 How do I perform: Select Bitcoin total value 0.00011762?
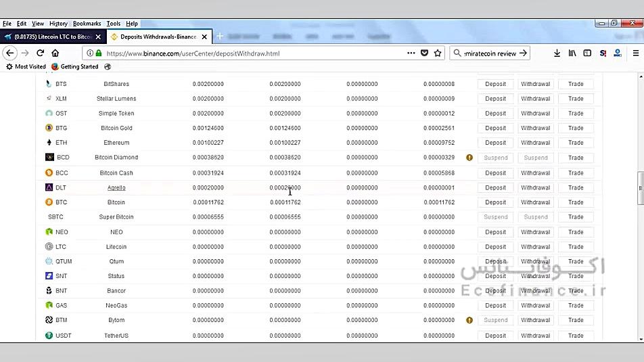coord(208,202)
